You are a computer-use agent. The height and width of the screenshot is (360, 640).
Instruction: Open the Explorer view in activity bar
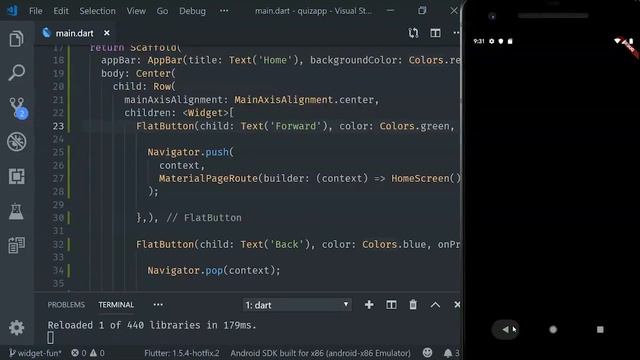[x=16, y=39]
